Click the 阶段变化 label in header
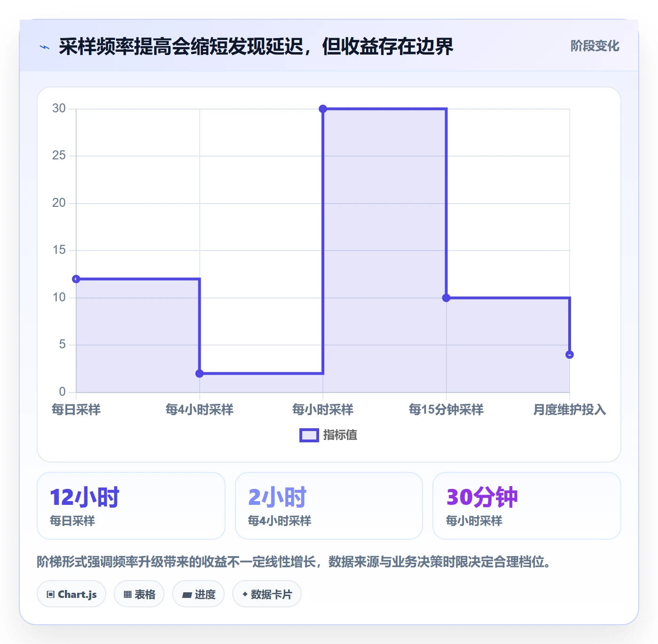The width and height of the screenshot is (658, 644). pos(595,46)
